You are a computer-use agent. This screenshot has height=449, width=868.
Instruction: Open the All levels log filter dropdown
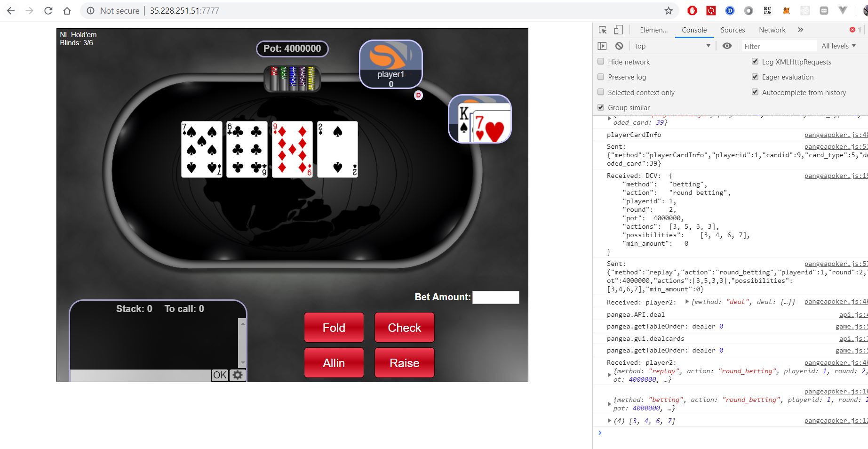tap(839, 46)
